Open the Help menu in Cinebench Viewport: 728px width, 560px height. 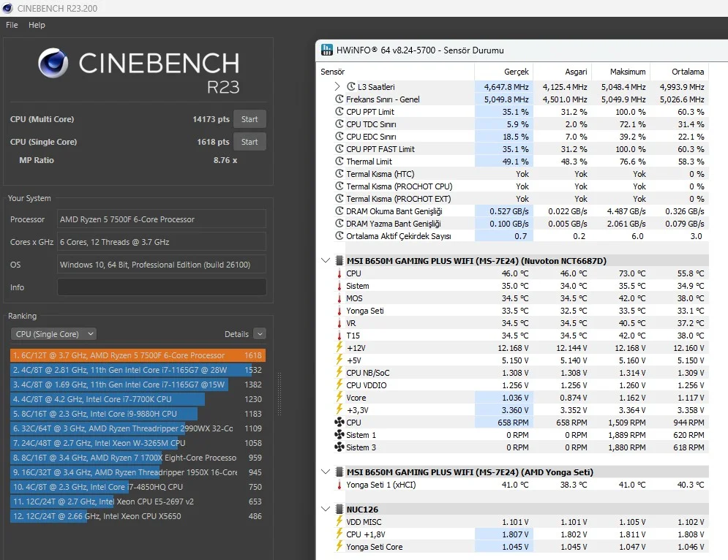click(x=37, y=25)
